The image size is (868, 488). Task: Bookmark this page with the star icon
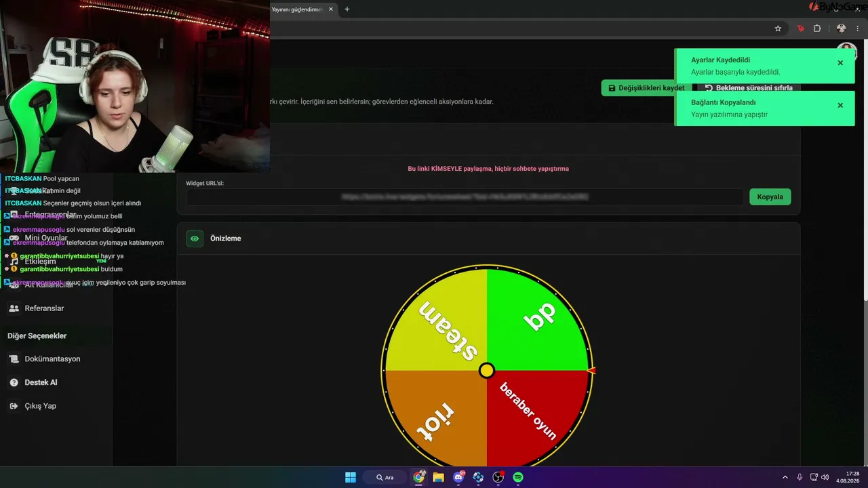pyautogui.click(x=778, y=28)
